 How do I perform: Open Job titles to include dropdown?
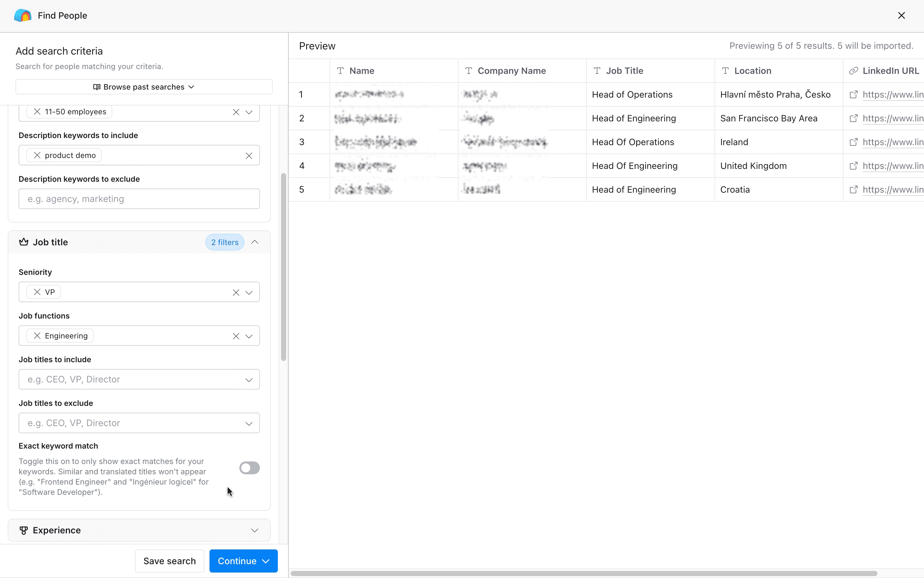click(x=139, y=379)
